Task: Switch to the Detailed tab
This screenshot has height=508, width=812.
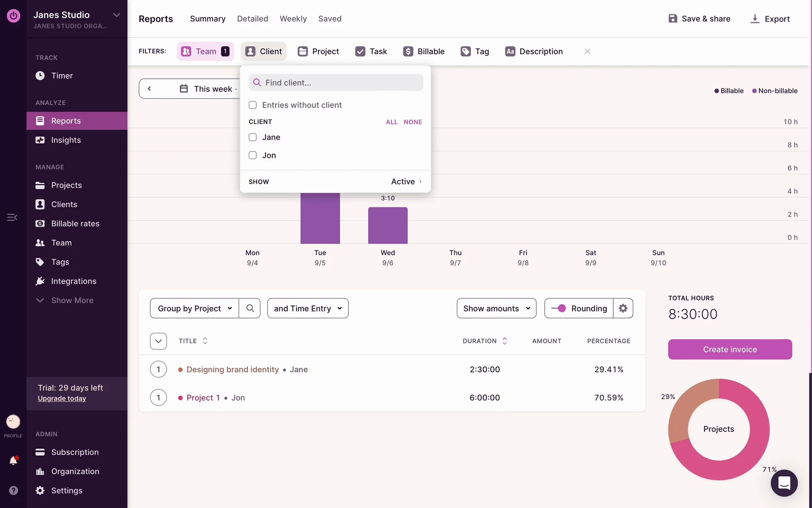Action: coord(252,19)
